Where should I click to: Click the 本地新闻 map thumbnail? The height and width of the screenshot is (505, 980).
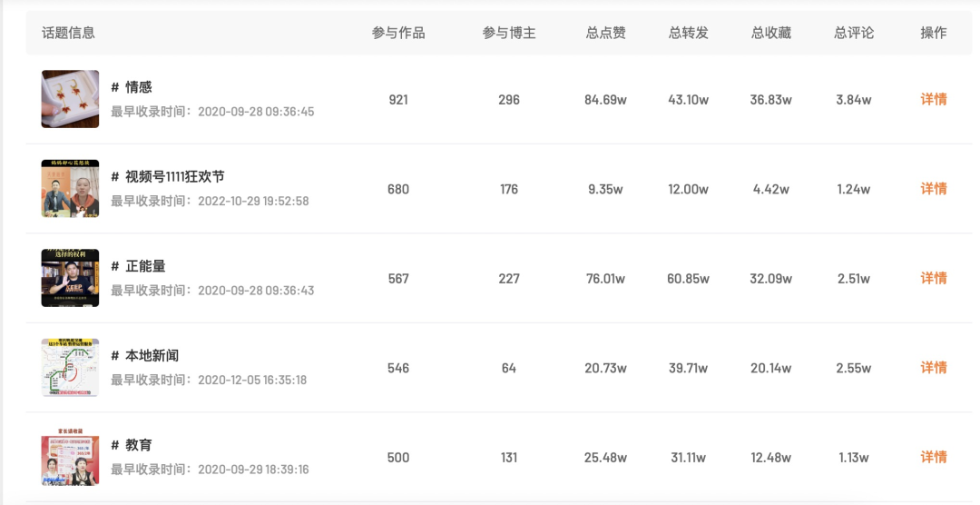70,367
